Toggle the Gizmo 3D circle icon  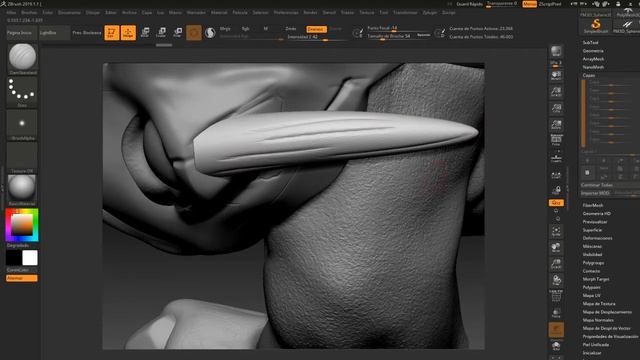click(x=194, y=33)
